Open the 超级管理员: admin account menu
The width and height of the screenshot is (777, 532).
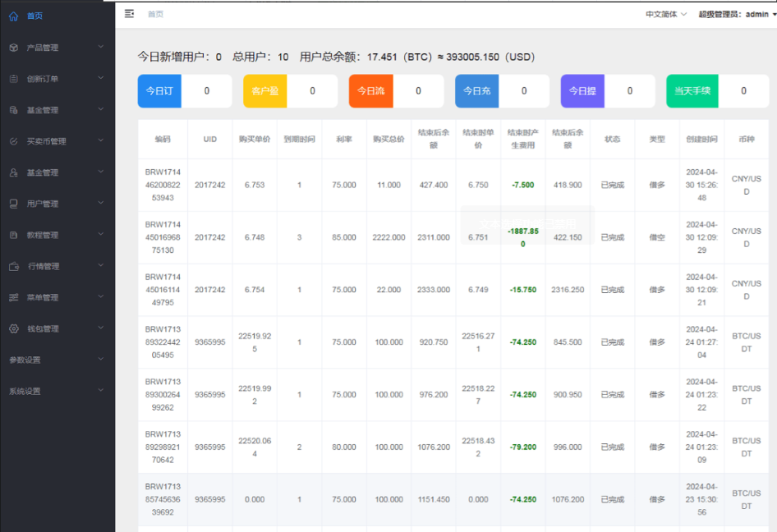click(x=738, y=14)
